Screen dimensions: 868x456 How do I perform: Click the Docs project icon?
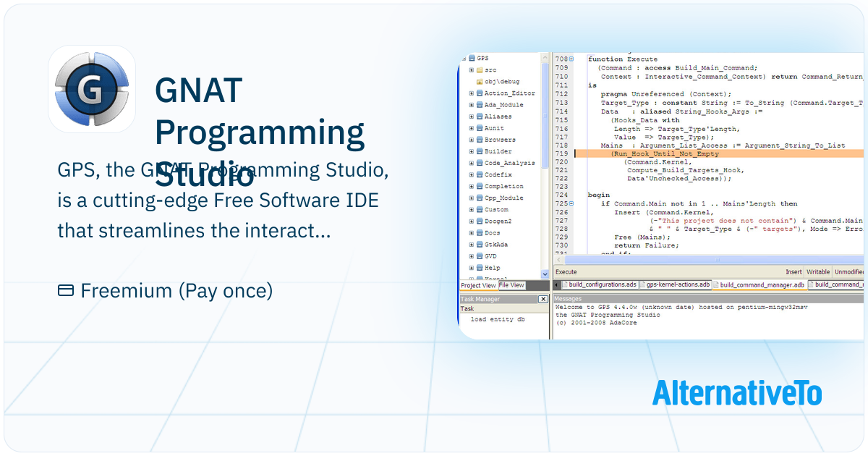pos(480,232)
